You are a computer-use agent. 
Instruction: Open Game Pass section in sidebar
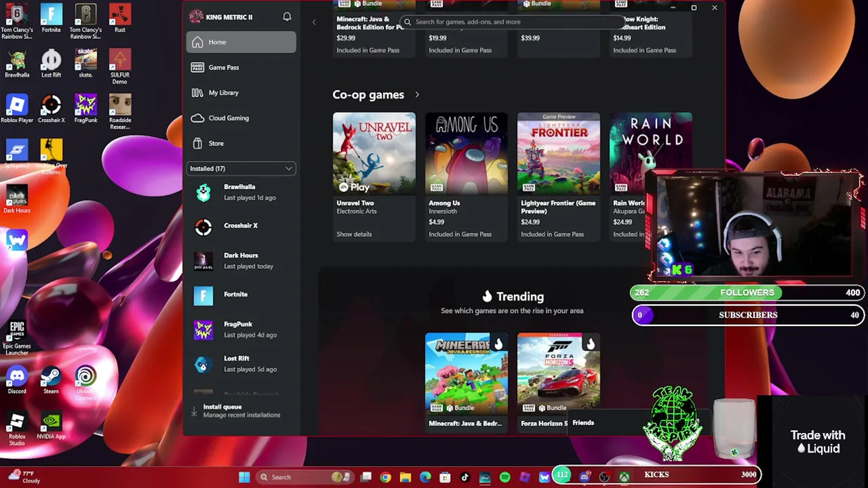pos(241,67)
